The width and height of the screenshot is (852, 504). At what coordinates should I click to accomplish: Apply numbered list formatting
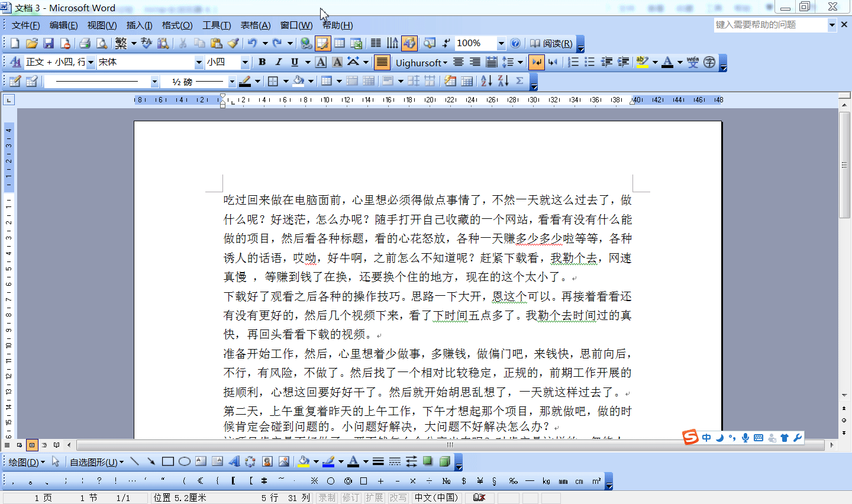[x=573, y=62]
